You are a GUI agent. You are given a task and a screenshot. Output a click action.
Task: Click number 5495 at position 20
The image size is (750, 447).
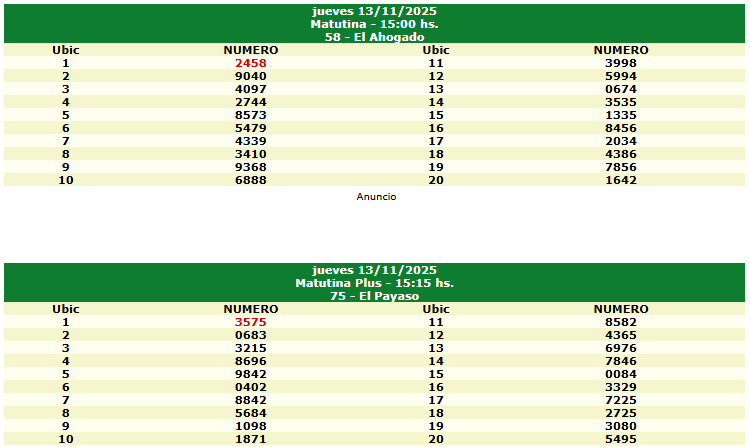pos(620,439)
